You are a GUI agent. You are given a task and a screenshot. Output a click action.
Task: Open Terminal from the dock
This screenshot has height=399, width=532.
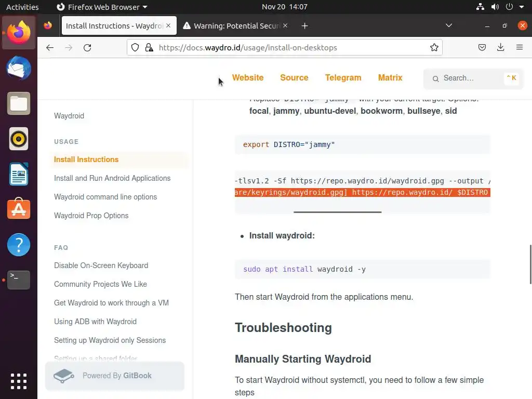tap(19, 280)
